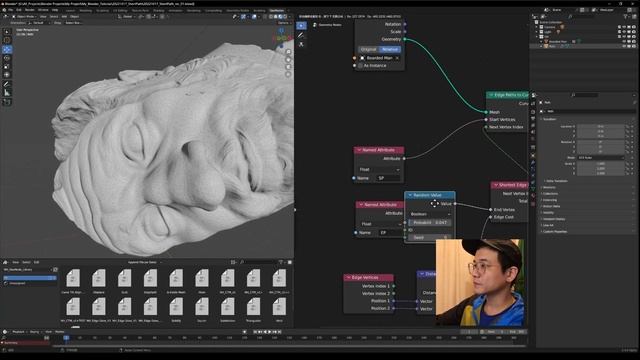Image resolution: width=640 pixels, height=360 pixels.
Task: Open the timeline Playback menu
Action: [18, 332]
